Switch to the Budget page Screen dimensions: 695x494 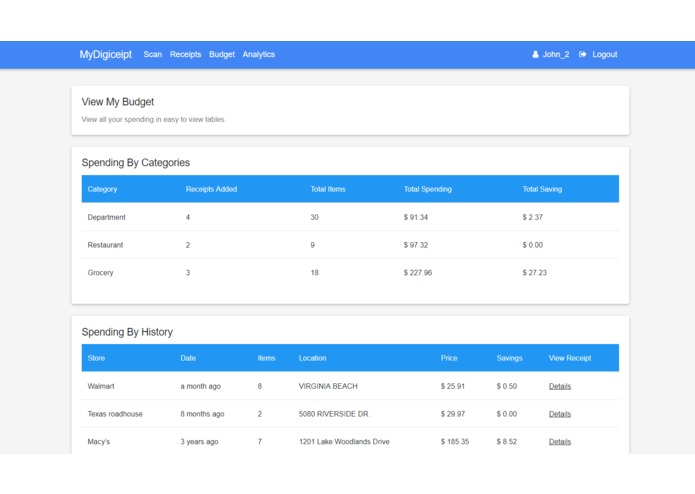pyautogui.click(x=222, y=54)
